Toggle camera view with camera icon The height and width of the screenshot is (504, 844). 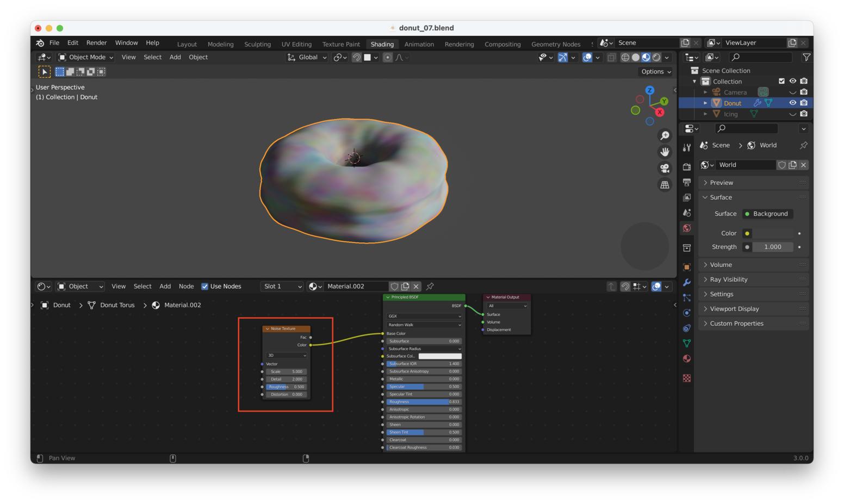[x=665, y=168]
